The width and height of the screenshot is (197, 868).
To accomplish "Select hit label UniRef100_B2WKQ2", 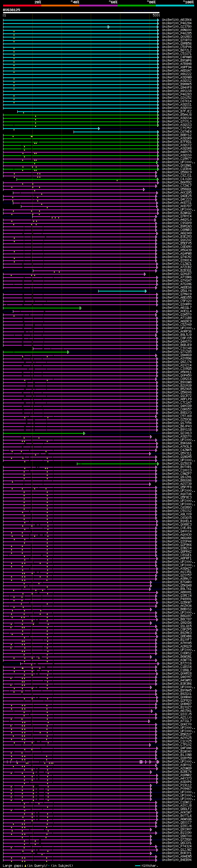I will click(176, 213).
